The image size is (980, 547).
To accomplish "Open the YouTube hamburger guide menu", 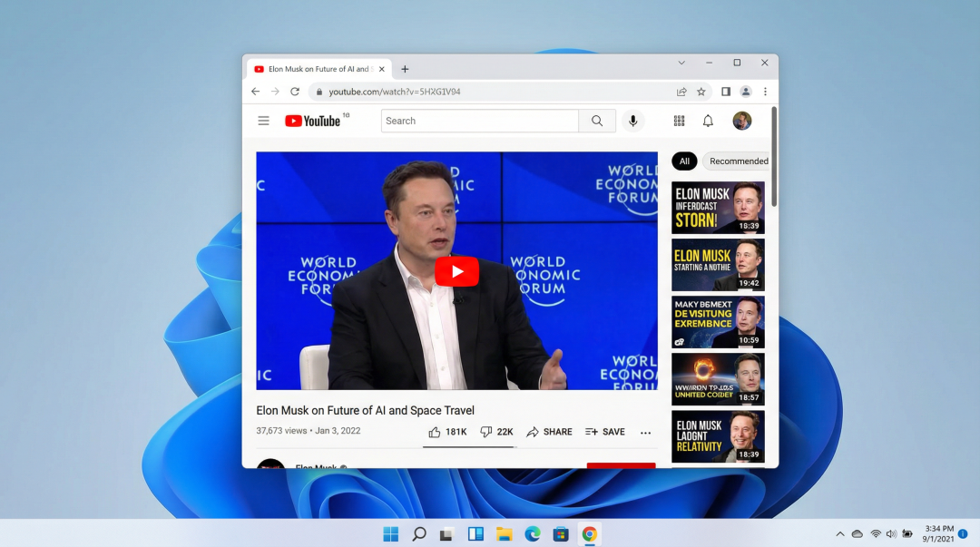I will [263, 121].
